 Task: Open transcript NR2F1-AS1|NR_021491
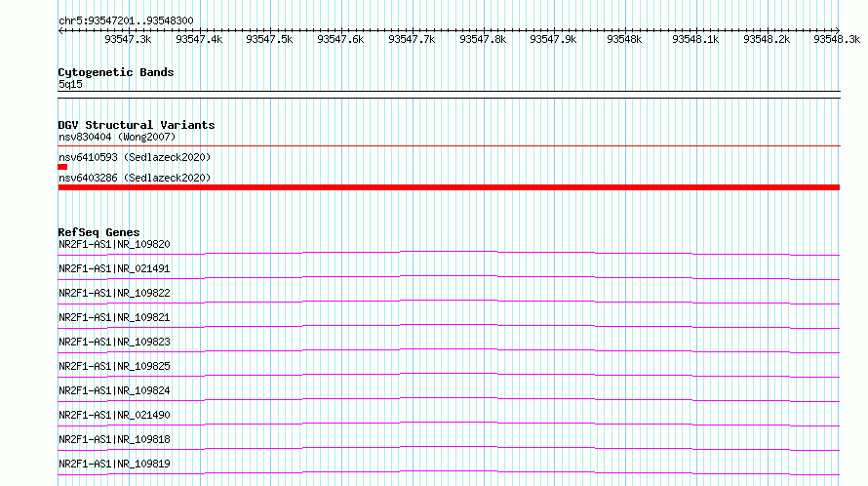(114, 268)
